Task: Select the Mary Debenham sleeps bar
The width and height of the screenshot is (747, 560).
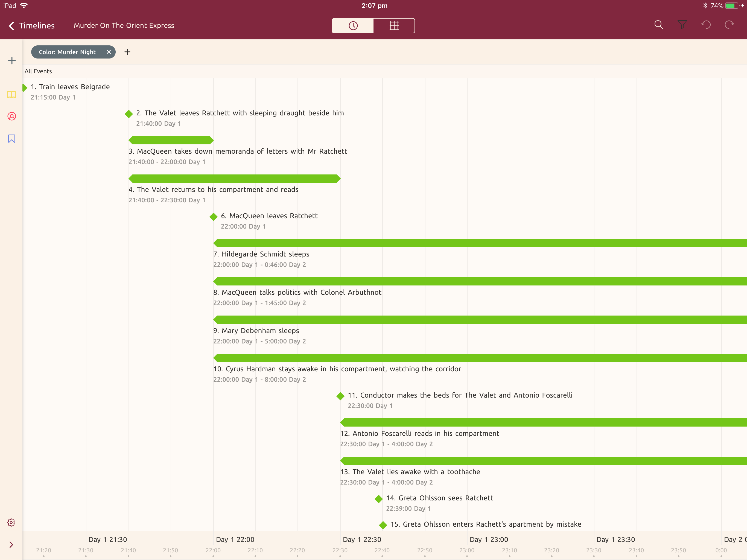Action: [480, 320]
